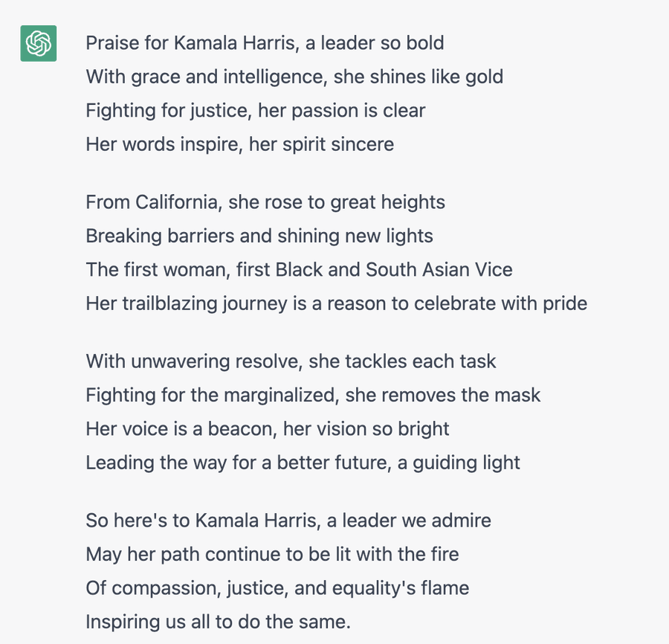
Task: Click the line 'Leading the way for a better future'
Action: point(303,463)
